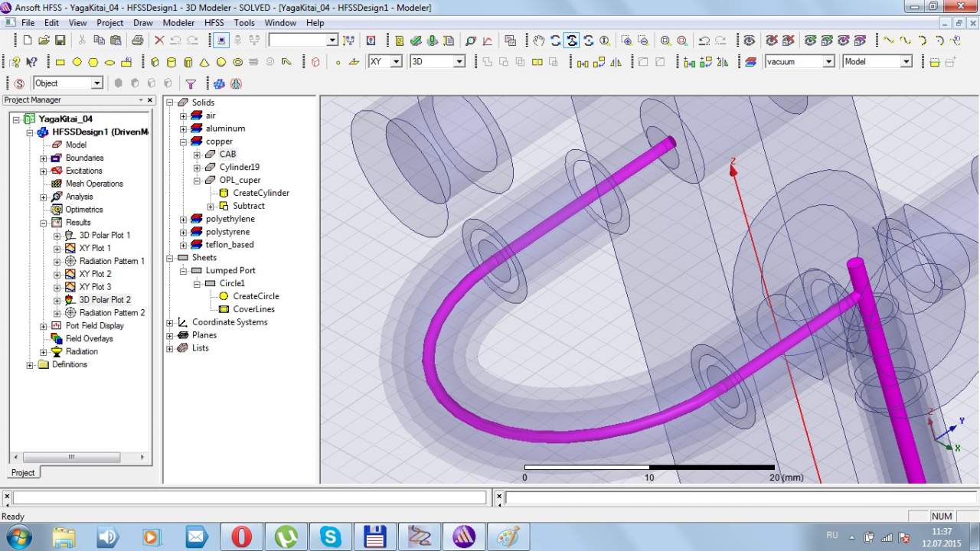980x551 pixels.
Task: Select the Draw cone tool
Action: [x=204, y=62]
